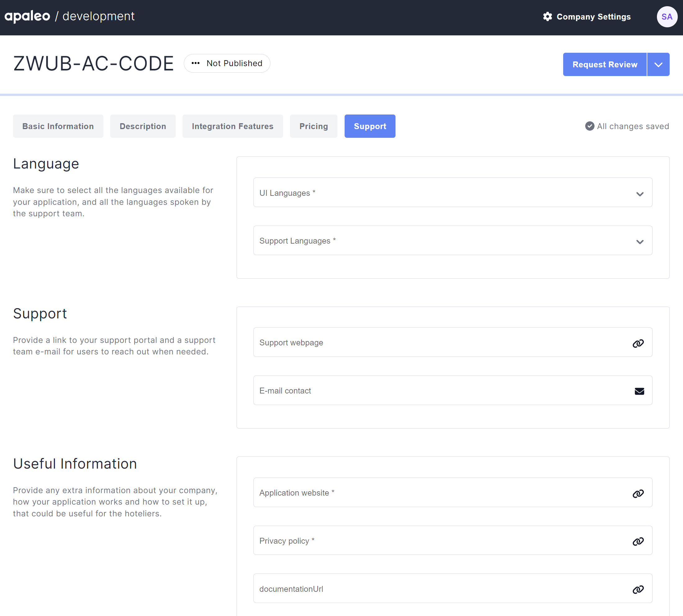The image size is (683, 616).
Task: Click the Request Review button
Action: pyautogui.click(x=604, y=64)
